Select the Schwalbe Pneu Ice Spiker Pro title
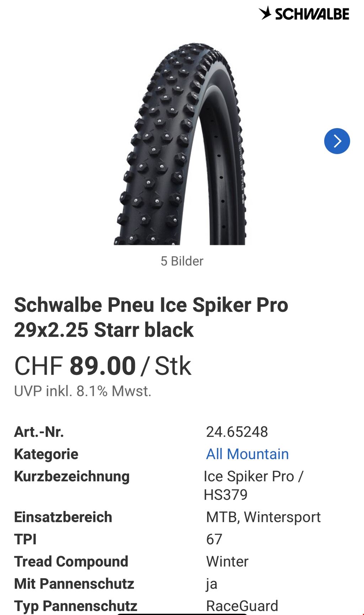 151,317
